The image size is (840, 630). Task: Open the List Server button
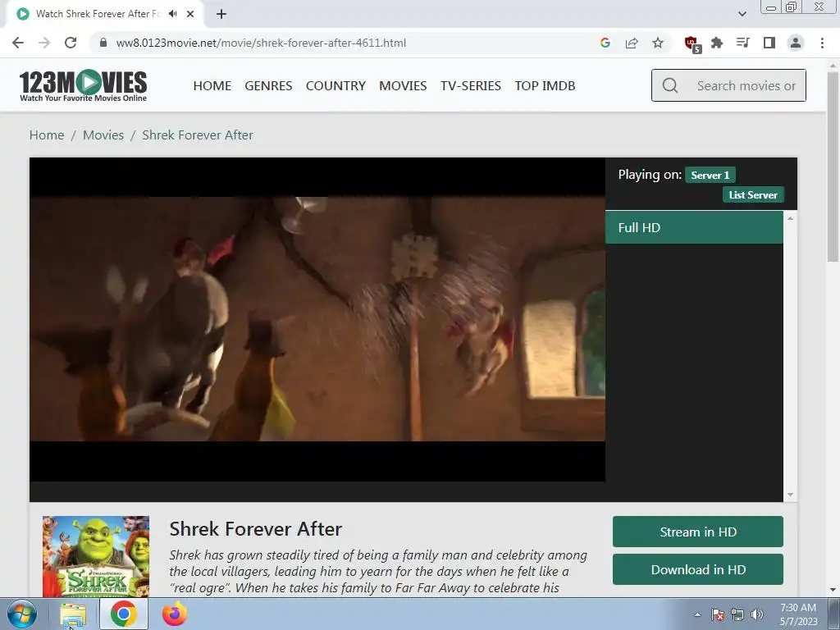click(753, 195)
